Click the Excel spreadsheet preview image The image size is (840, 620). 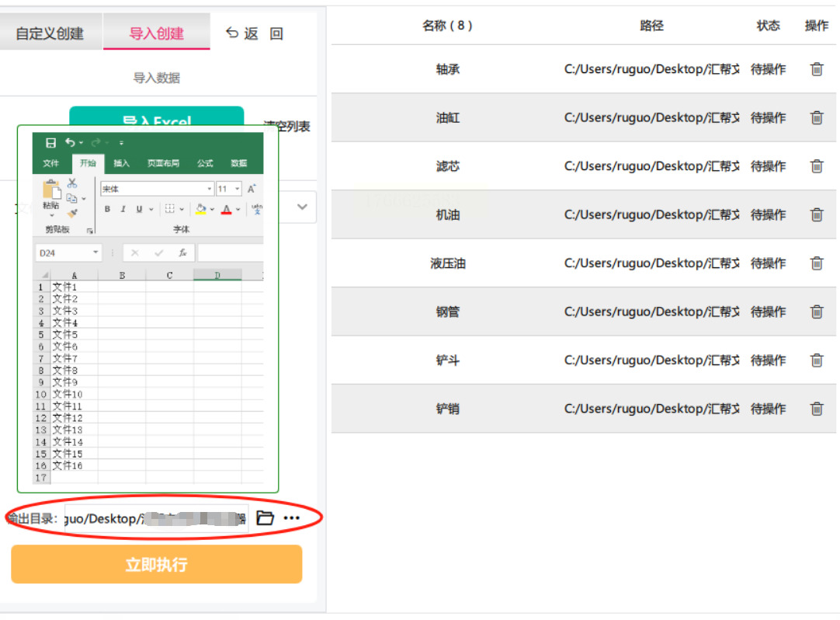click(148, 308)
